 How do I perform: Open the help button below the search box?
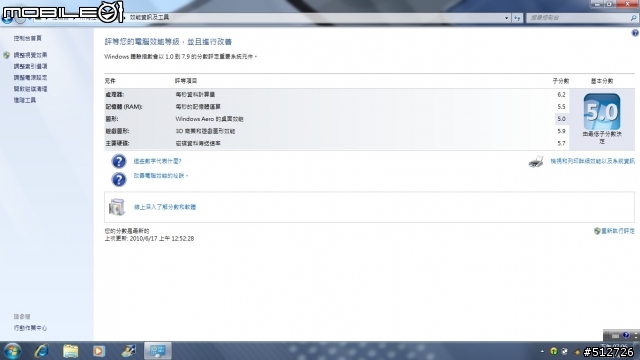635,33
